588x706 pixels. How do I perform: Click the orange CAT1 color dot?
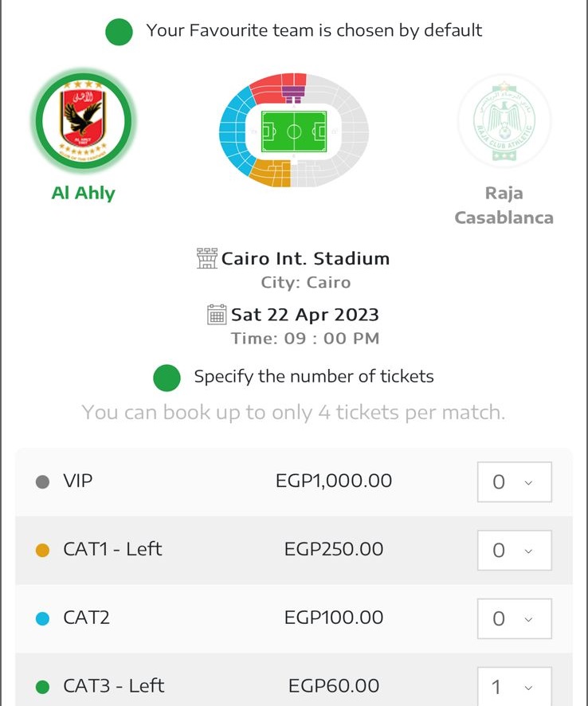(43, 550)
